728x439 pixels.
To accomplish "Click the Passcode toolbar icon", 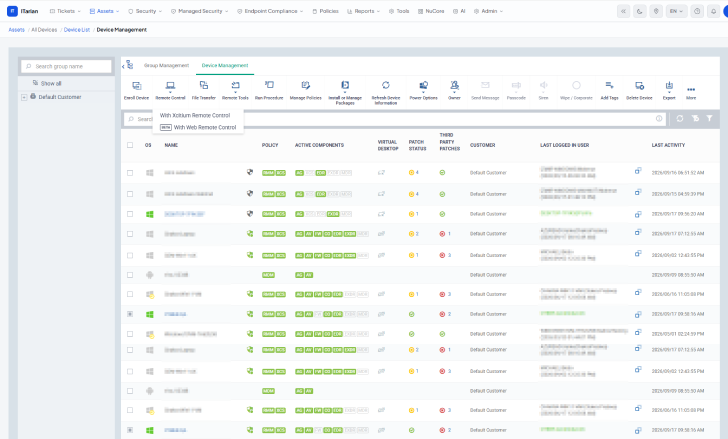I will (516, 85).
